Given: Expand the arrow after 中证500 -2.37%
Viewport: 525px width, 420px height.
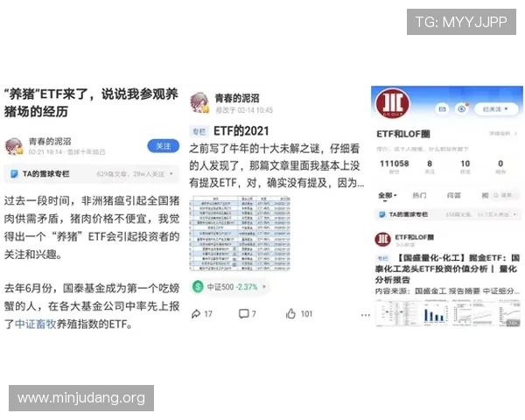Looking at the screenshot, I should click(264, 287).
